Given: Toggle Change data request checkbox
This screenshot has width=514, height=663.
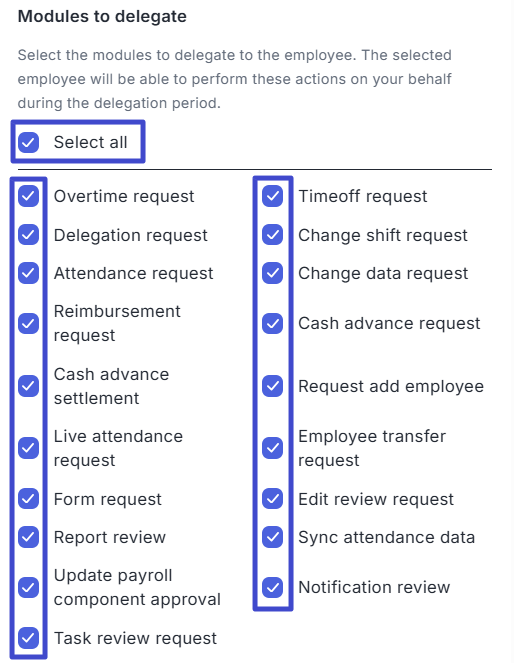Looking at the screenshot, I should tap(273, 273).
